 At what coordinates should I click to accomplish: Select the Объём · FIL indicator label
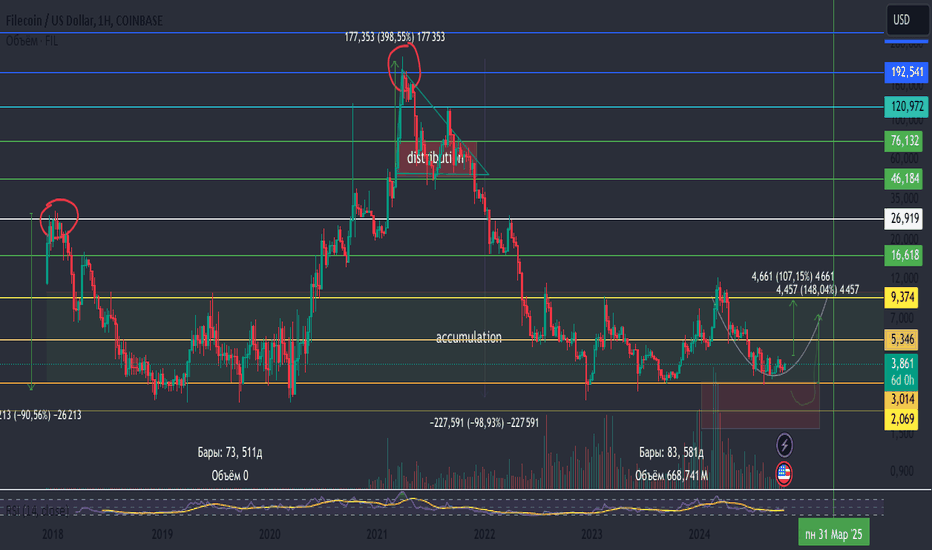(32, 41)
